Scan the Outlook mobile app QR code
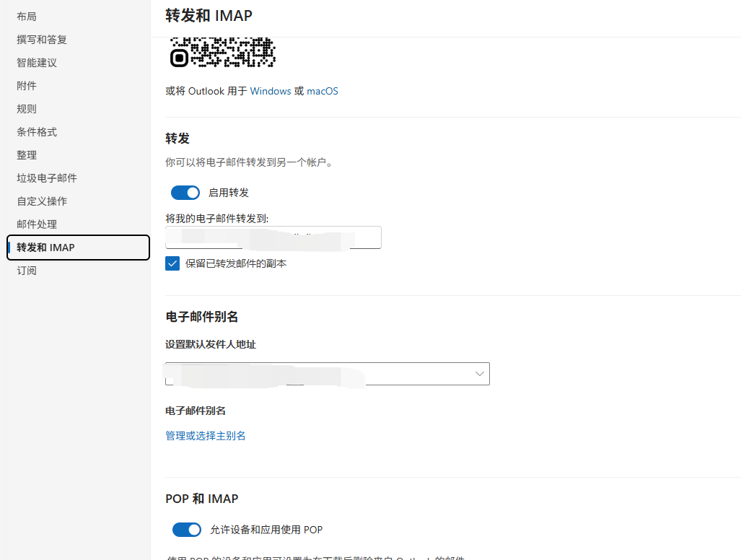This screenshot has width=741, height=560. coord(222,52)
